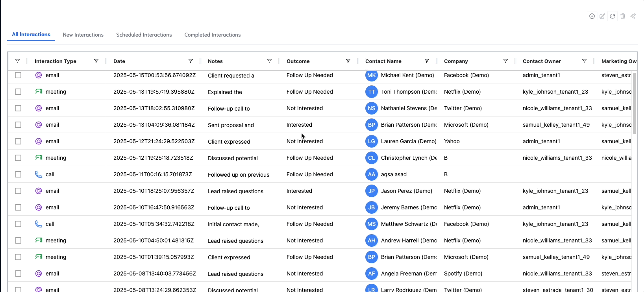
Task: Click the LG avatar for Lauren Garcia
Action: (x=372, y=141)
